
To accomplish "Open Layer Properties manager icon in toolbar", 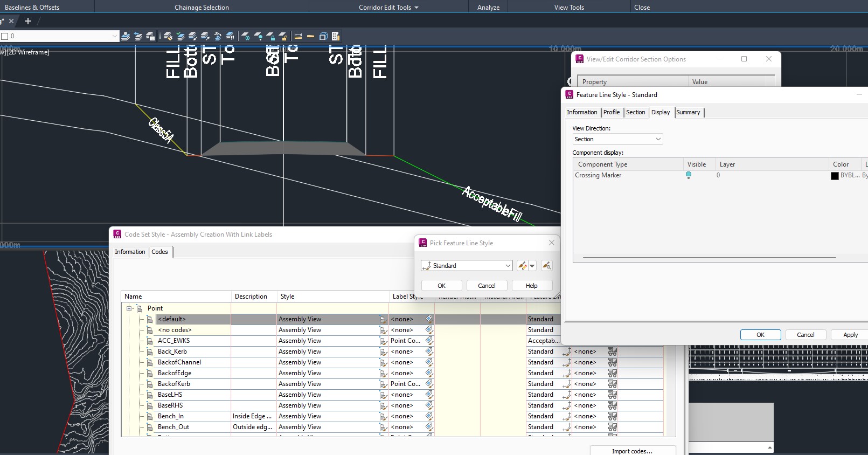I will 126,37.
